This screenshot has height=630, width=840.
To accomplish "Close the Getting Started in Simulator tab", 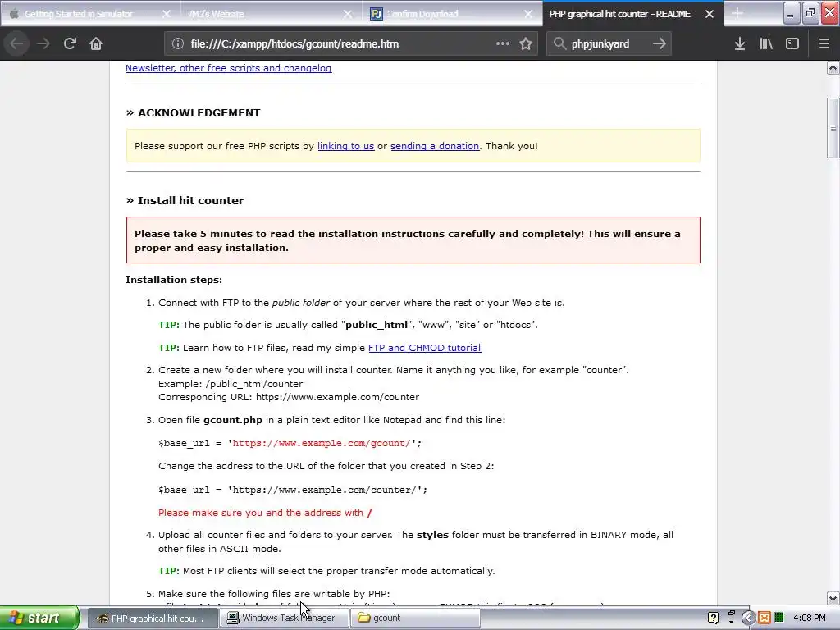I will point(166,14).
